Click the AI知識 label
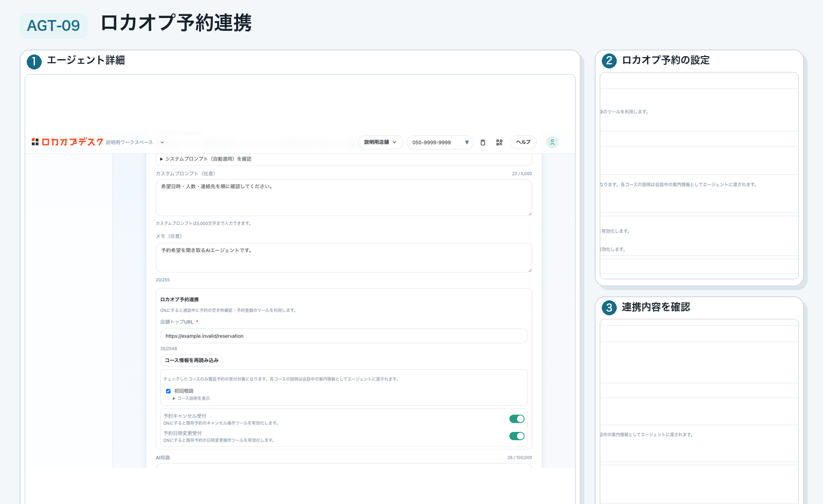This screenshot has width=823, height=504. (163, 458)
